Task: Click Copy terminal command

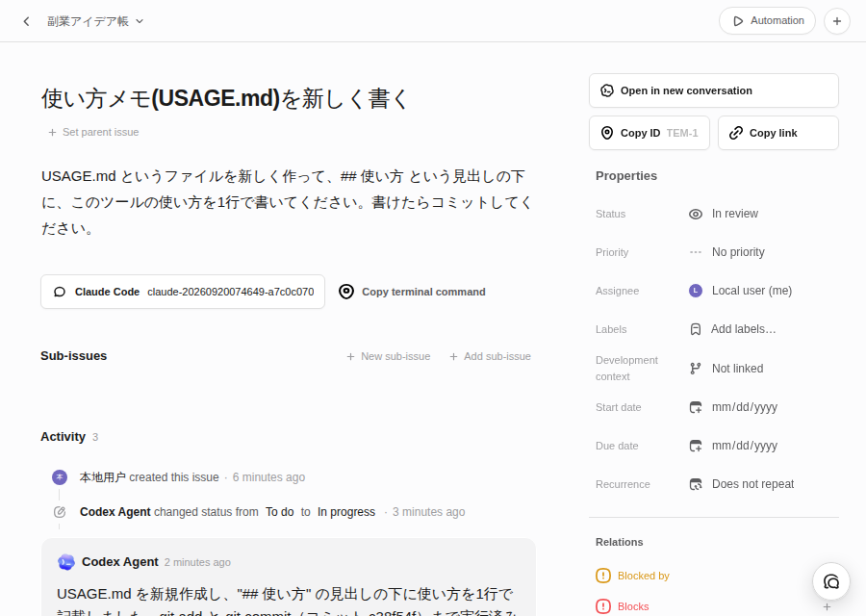Action: (412, 292)
